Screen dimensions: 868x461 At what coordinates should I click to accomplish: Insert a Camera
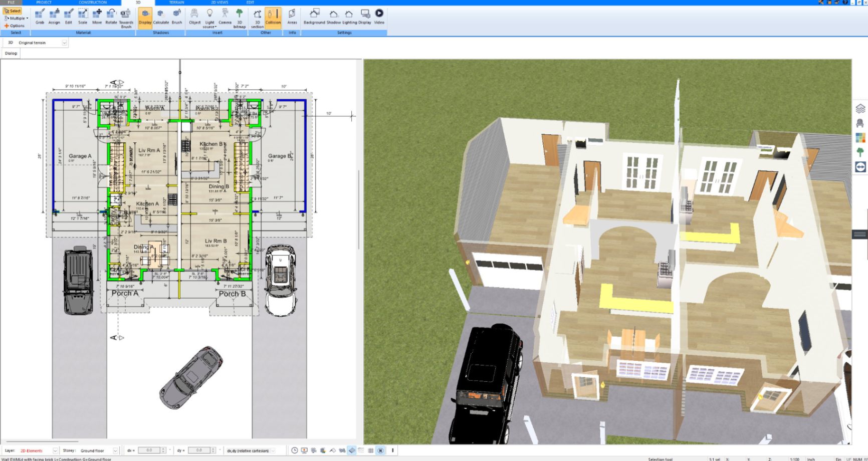[225, 17]
